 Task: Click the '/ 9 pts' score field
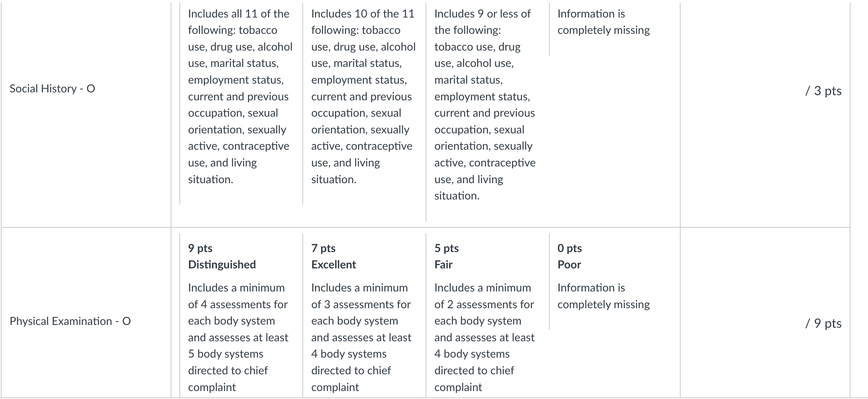[823, 323]
